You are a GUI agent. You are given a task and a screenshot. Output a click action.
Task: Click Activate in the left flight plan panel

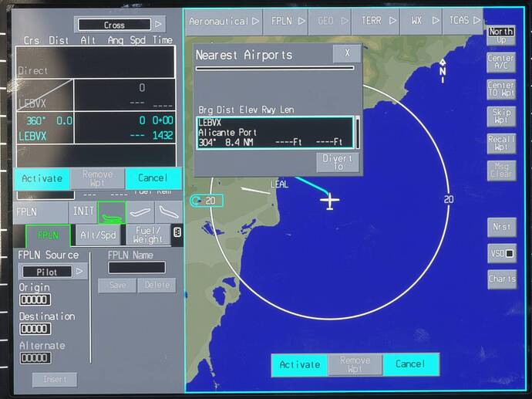(x=42, y=178)
